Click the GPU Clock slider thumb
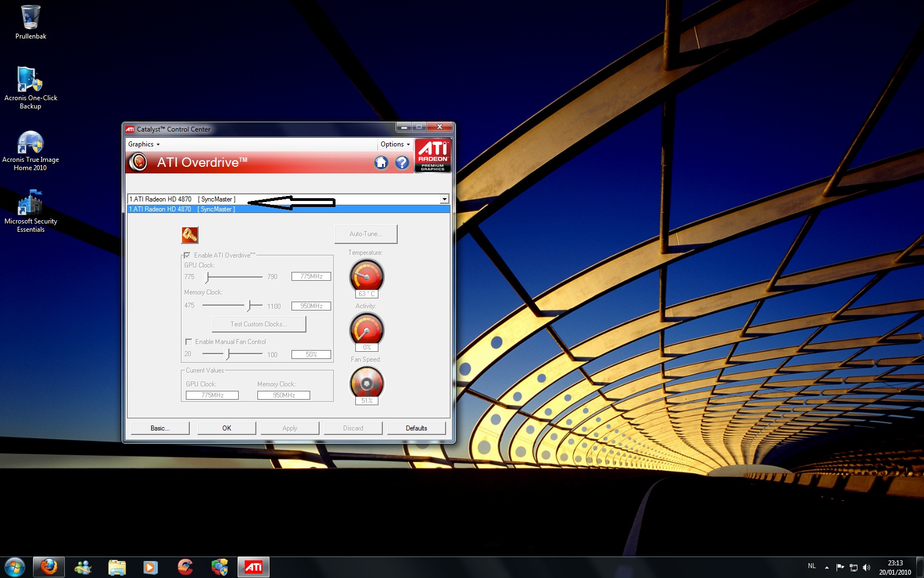Viewport: 924px width, 578px height. (207, 277)
